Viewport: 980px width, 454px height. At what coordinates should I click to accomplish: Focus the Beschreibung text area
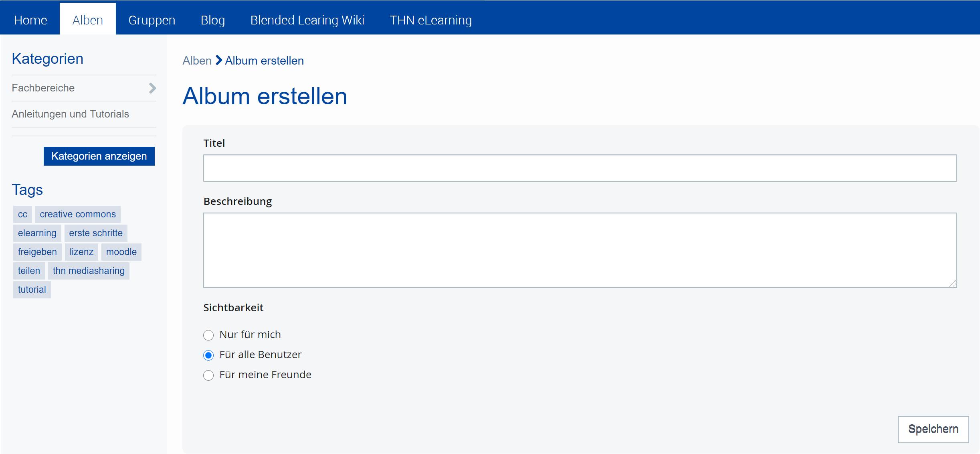580,250
